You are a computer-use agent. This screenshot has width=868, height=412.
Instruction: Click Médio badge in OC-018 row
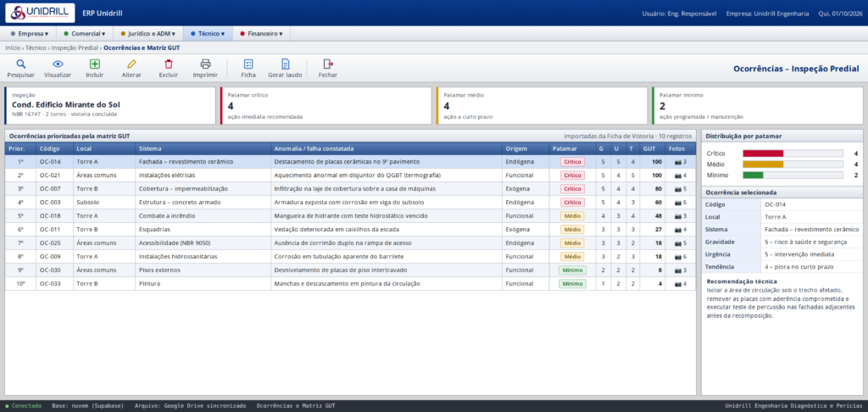coord(572,216)
